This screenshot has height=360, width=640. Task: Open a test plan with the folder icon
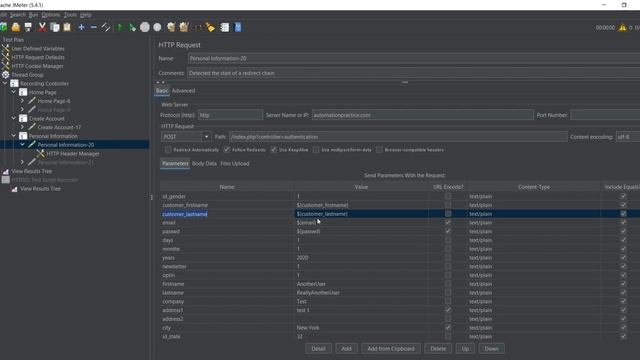[16, 27]
